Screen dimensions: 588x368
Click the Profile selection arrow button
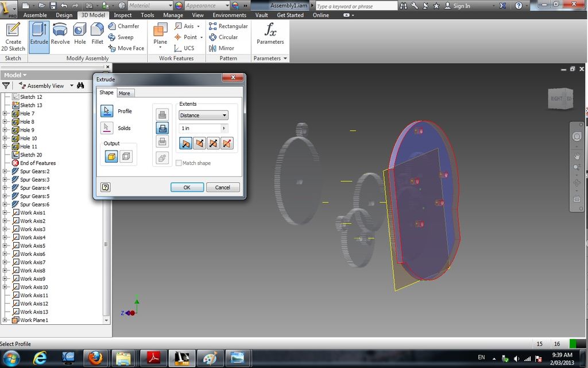coord(107,111)
